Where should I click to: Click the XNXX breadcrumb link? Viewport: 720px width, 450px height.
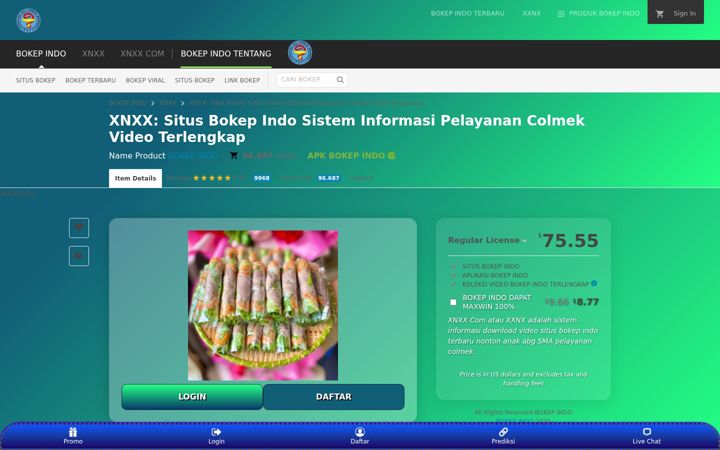click(168, 103)
